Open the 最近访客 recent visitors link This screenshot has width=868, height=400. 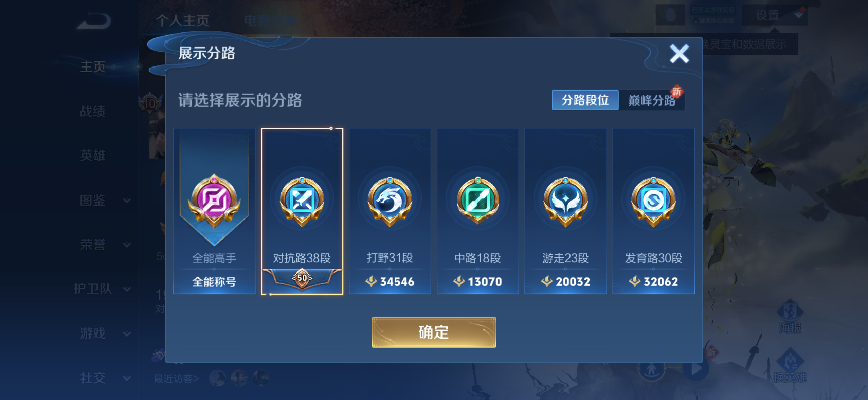pyautogui.click(x=176, y=378)
